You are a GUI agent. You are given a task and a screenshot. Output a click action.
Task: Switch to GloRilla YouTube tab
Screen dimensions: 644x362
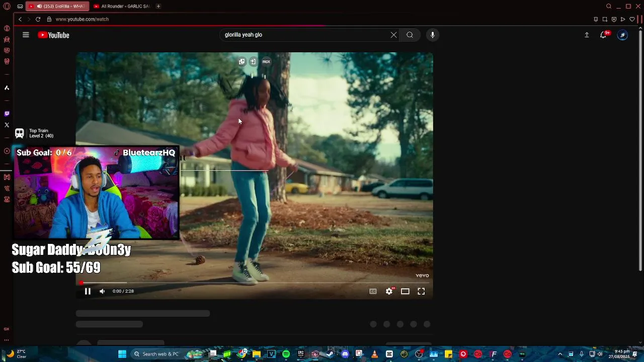click(x=57, y=6)
